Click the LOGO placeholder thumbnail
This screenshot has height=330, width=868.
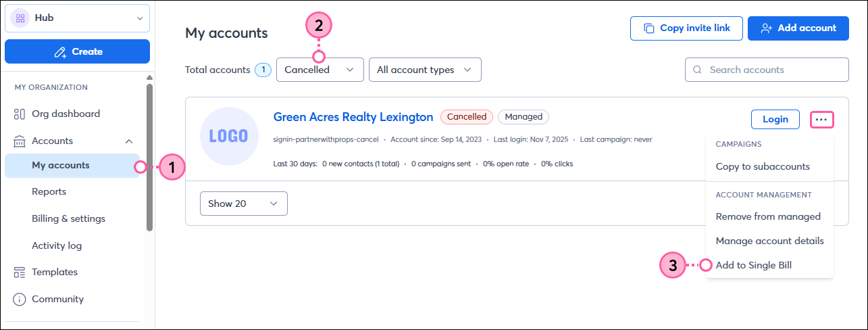[229, 137]
